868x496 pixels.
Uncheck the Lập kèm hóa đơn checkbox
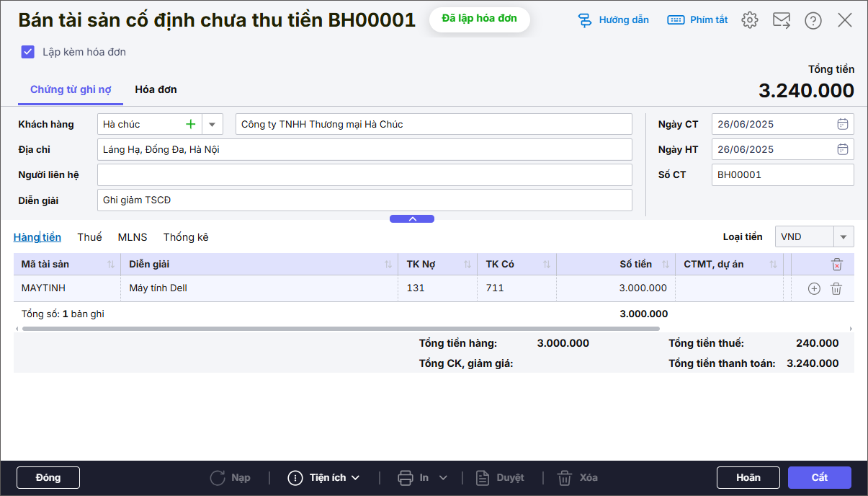pos(28,52)
